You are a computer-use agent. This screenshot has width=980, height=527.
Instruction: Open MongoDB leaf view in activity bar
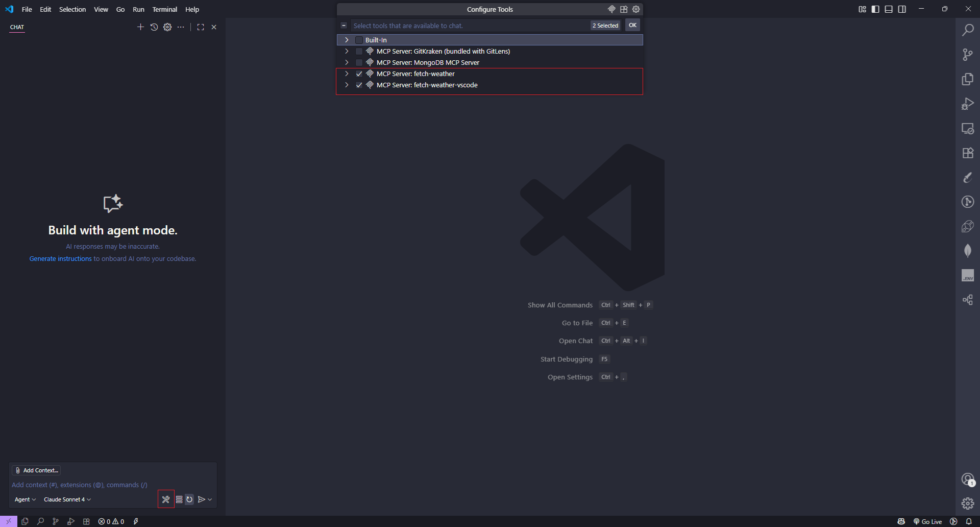click(968, 251)
